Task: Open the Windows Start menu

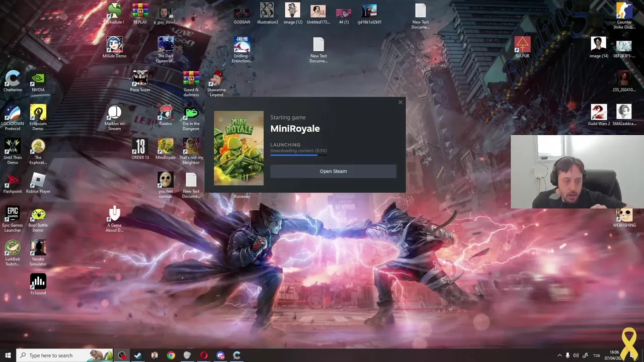Action: 8,355
